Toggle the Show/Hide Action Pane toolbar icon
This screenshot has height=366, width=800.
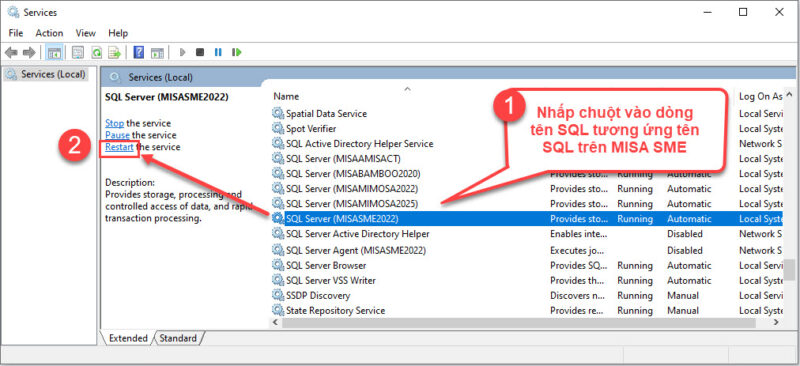(157, 52)
